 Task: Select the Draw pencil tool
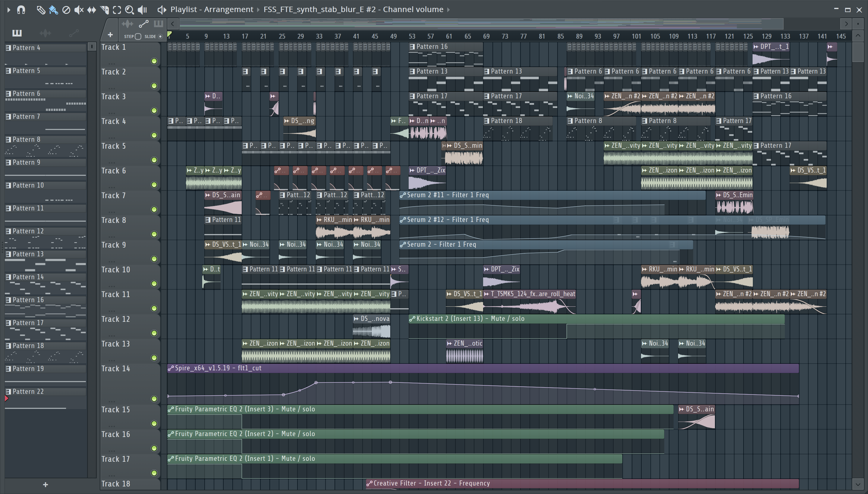(x=41, y=10)
